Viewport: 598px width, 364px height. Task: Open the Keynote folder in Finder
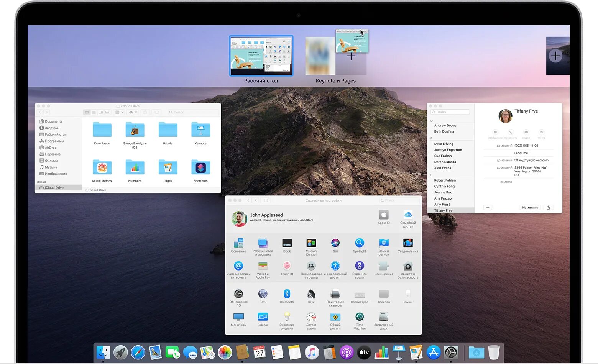pos(200,133)
